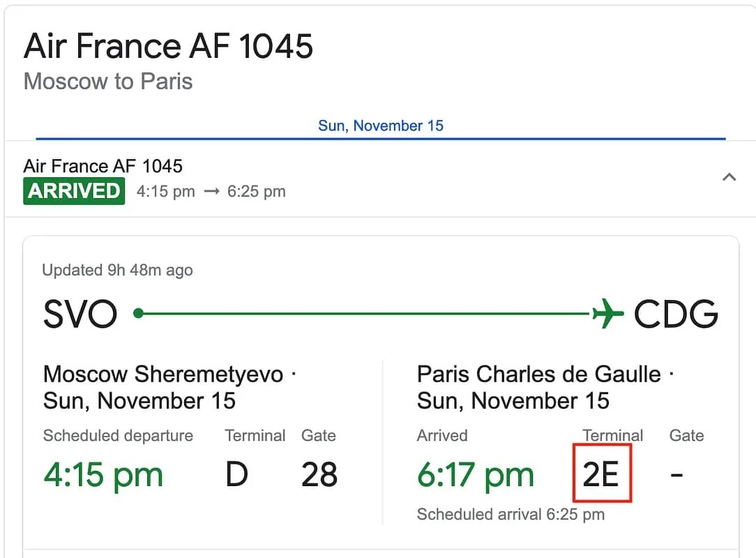Click the Paris Charles de Gaulle name

(538, 375)
